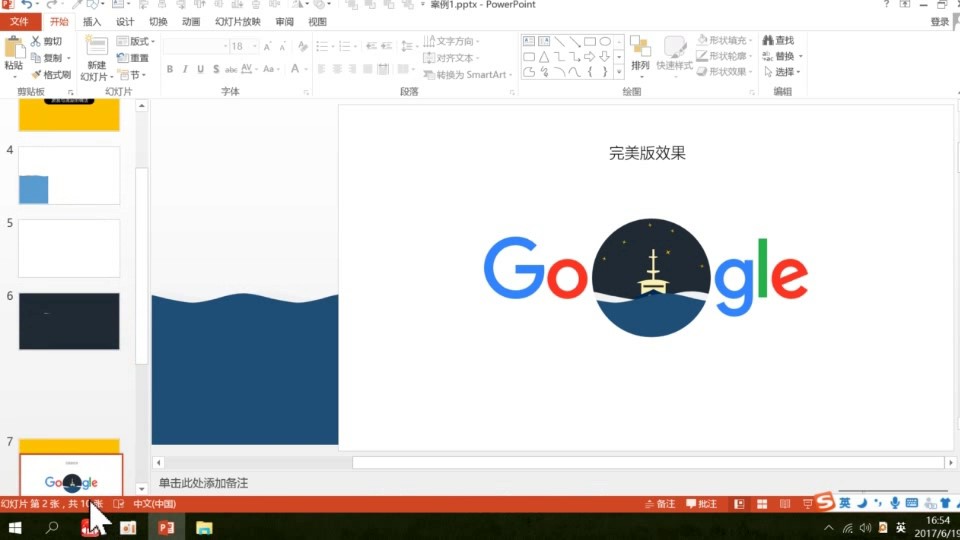This screenshot has width=960, height=540.
Task: Toggle Bold formatting
Action: pyautogui.click(x=170, y=69)
